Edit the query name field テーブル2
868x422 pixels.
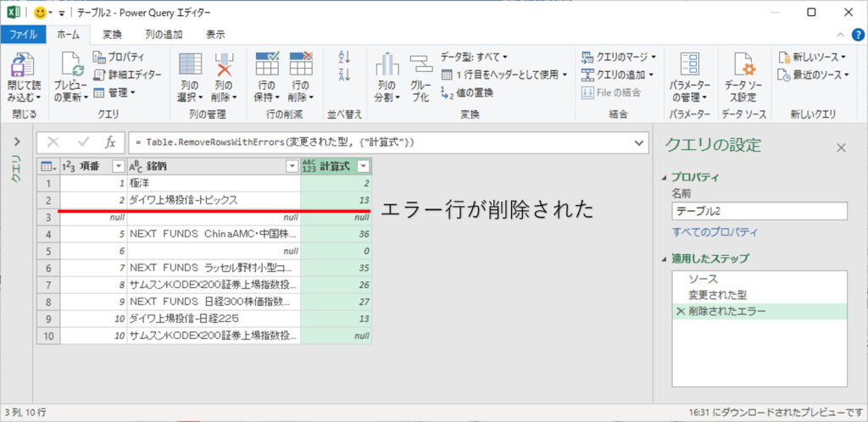[x=759, y=211]
